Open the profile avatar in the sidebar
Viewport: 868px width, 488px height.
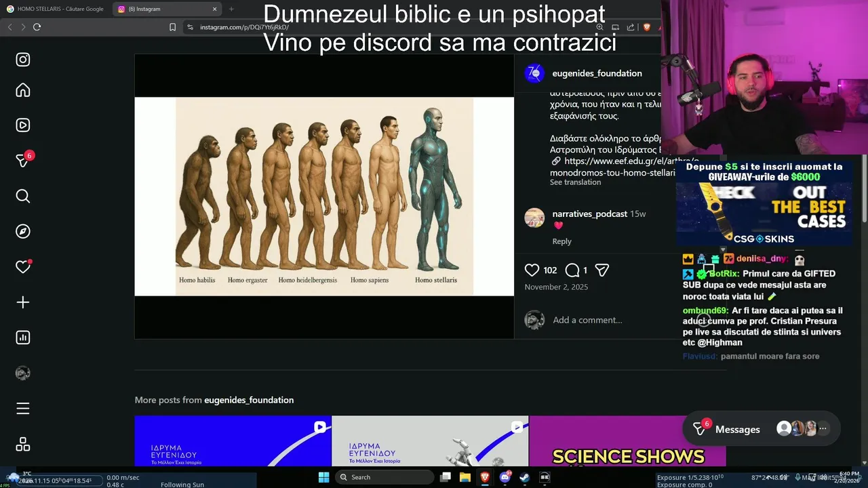[23, 373]
